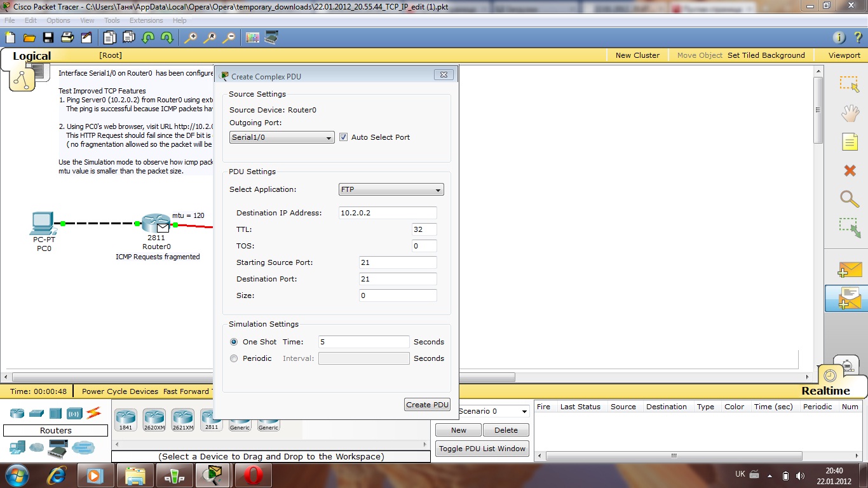
Task: Select the Switches device category icon
Action: click(36, 414)
